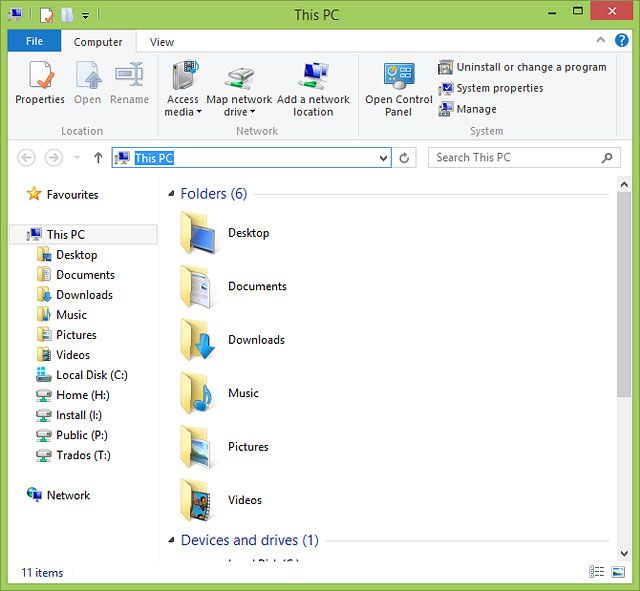Select Network in the navigation pane
This screenshot has height=591, width=640.
coord(59,495)
